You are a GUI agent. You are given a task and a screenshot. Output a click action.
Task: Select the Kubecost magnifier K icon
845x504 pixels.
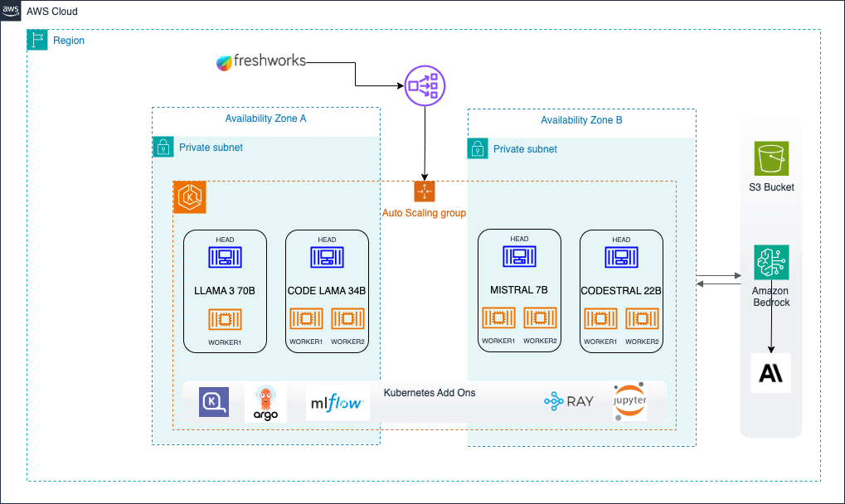[x=214, y=402]
